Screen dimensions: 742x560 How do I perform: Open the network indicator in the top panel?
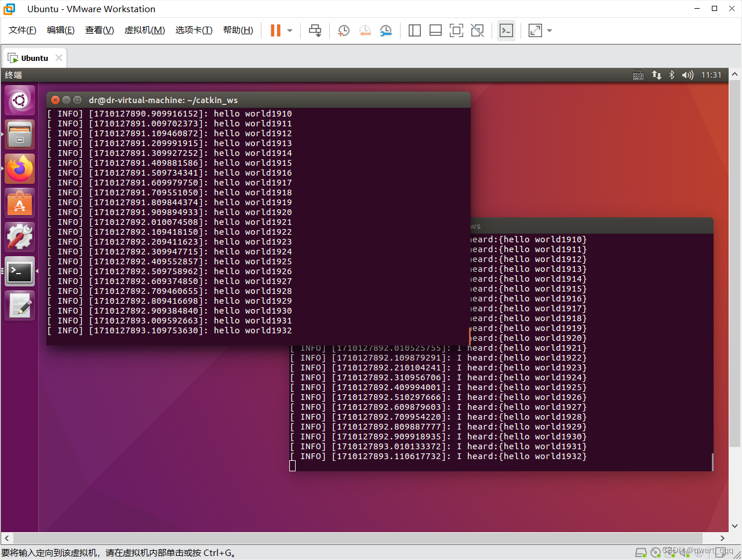click(x=656, y=75)
